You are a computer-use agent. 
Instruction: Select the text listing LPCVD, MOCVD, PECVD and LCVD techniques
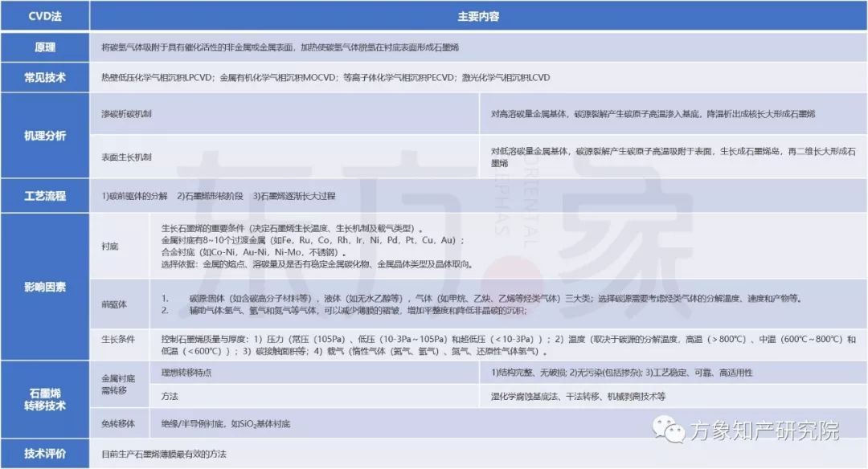pos(325,77)
